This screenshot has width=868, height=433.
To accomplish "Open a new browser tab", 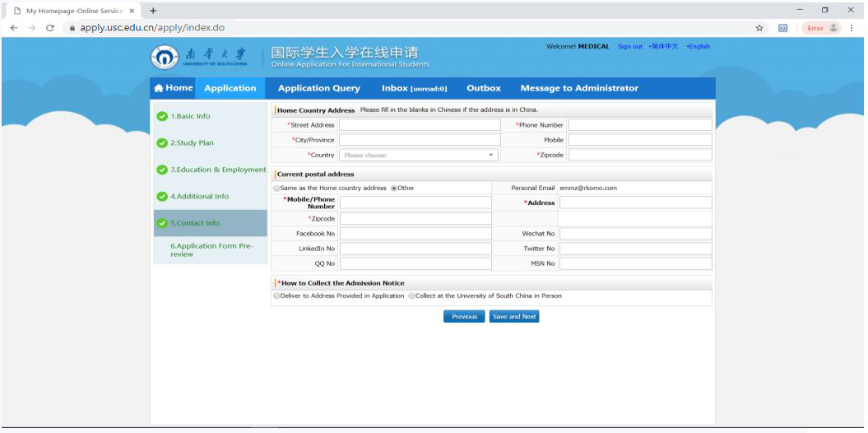I will click(x=153, y=10).
